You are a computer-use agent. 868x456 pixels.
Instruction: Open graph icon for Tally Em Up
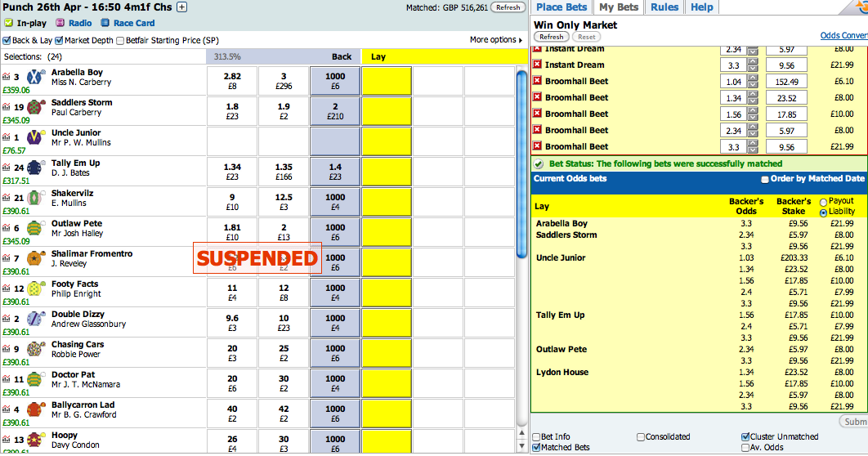(6, 168)
